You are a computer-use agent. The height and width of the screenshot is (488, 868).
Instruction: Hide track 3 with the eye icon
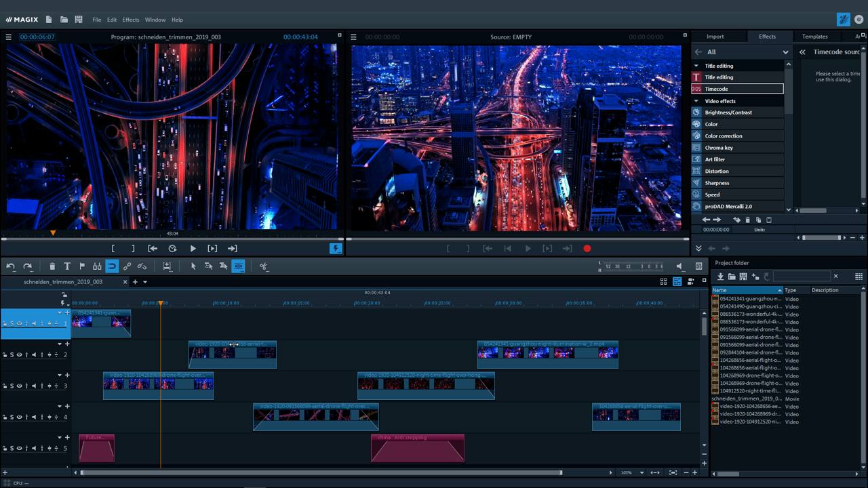[x=19, y=386]
